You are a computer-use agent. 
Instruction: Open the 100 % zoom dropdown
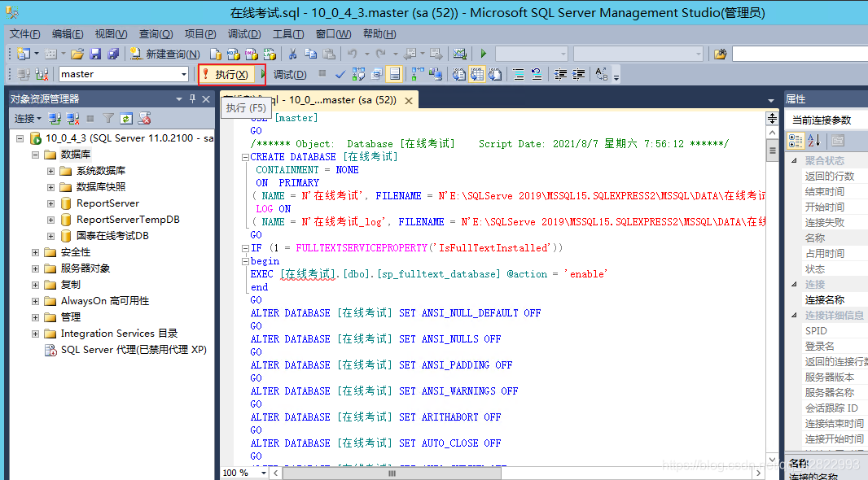(262, 473)
